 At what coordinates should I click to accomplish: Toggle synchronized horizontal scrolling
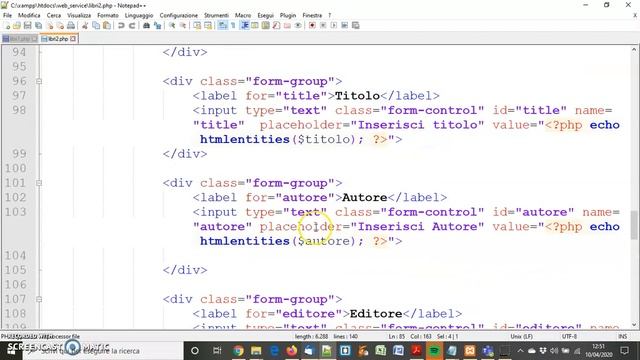(208, 25)
